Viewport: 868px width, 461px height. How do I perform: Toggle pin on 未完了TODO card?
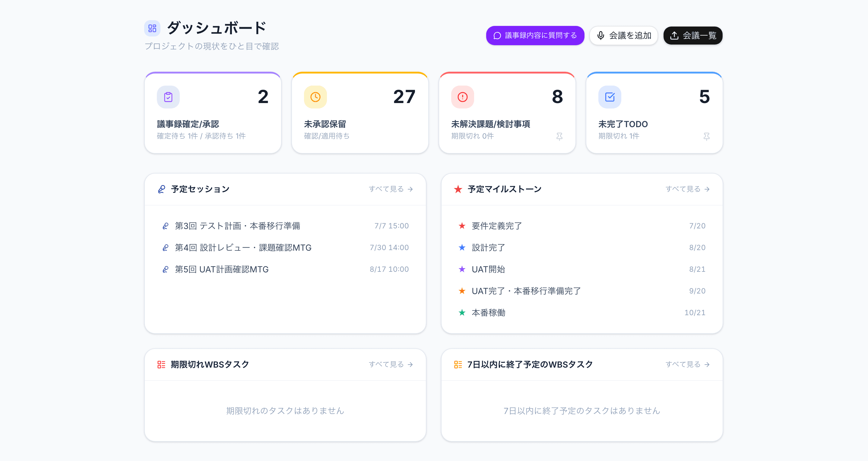point(707,136)
